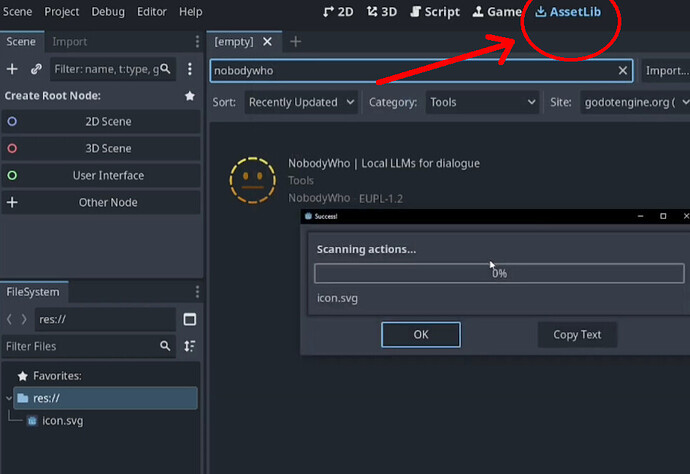Open the Editor menu
Image resolution: width=690 pixels, height=474 pixels.
tap(151, 11)
